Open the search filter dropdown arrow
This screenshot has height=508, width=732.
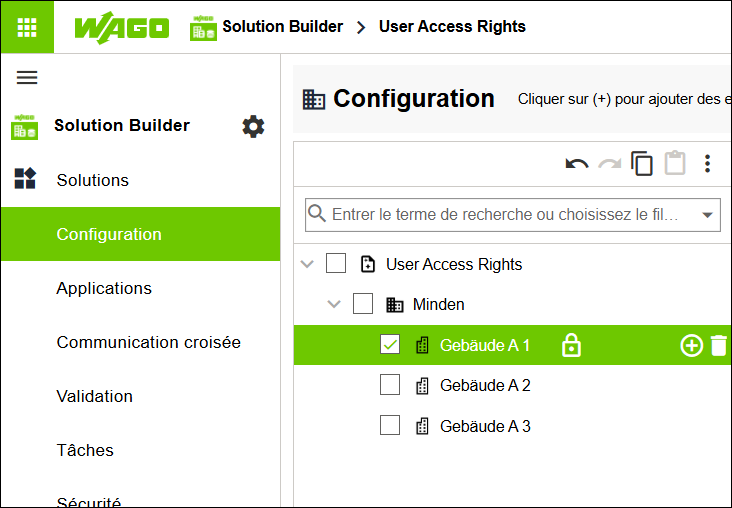(708, 215)
